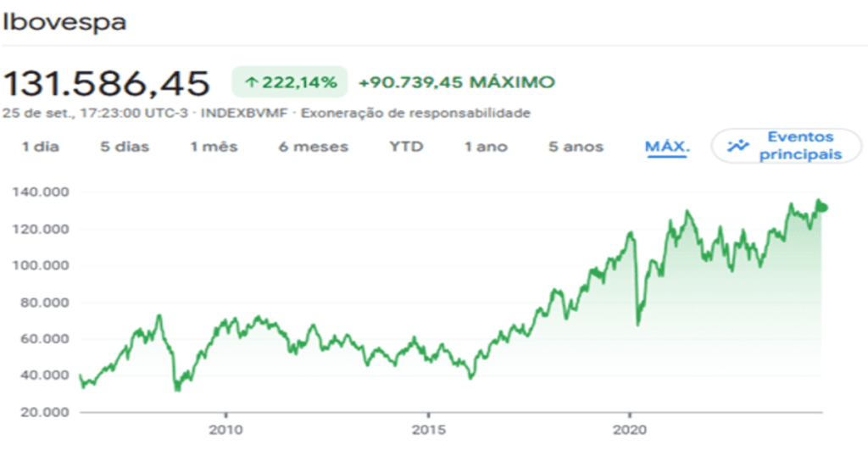This screenshot has height=456, width=868.
Task: Click the 120.000 y-axis label
Action: pos(41,229)
